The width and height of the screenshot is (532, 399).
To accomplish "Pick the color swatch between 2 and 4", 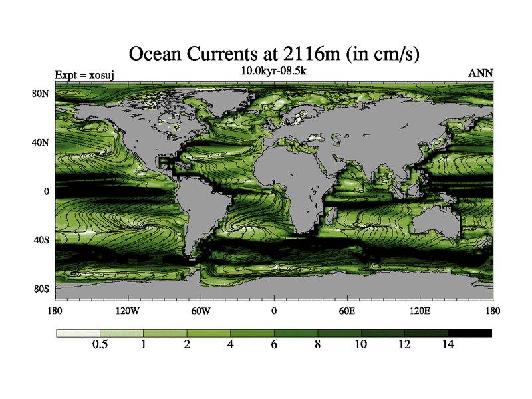I will [208, 332].
